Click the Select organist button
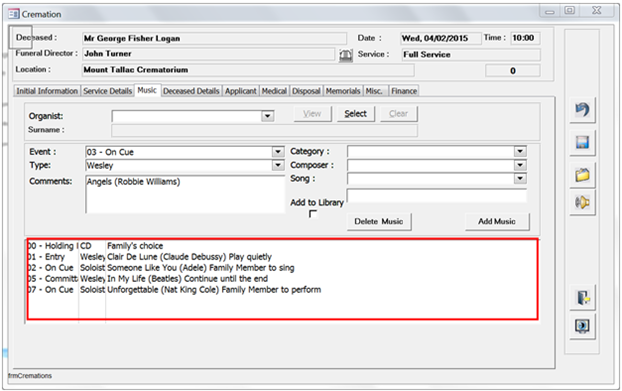 click(356, 114)
